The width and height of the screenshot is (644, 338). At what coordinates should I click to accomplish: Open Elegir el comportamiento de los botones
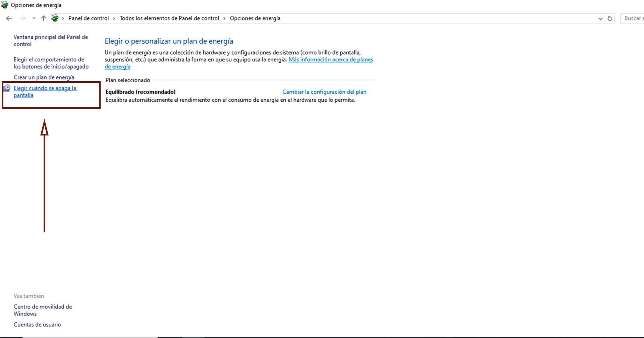tap(51, 63)
